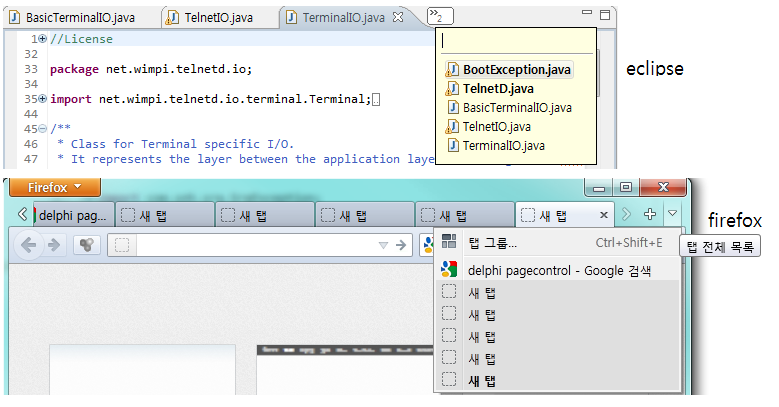The width and height of the screenshot is (779, 407).
Task: Click inside the Firefox address bar
Action: click(x=250, y=245)
